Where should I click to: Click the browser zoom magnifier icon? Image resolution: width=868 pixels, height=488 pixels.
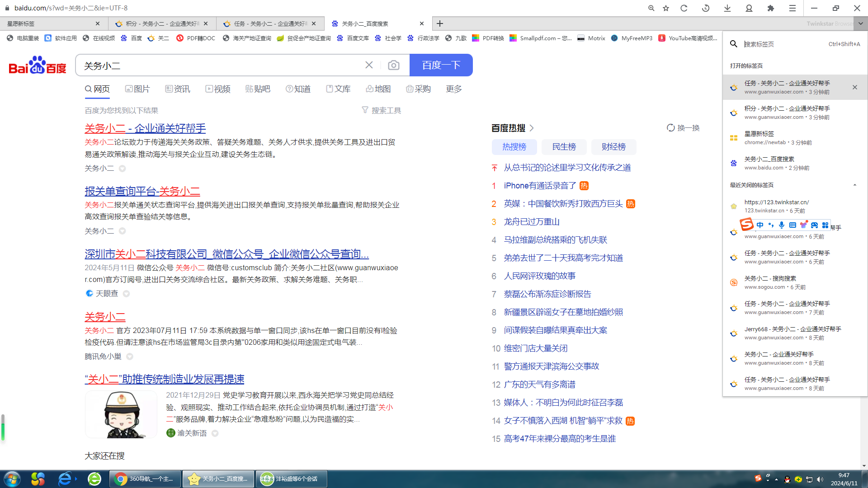pos(651,8)
